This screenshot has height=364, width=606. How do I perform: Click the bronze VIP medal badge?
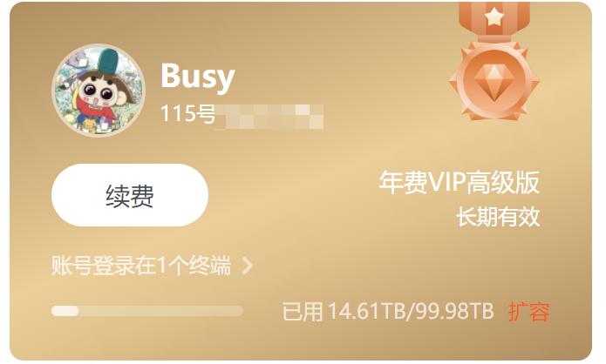tap(494, 62)
